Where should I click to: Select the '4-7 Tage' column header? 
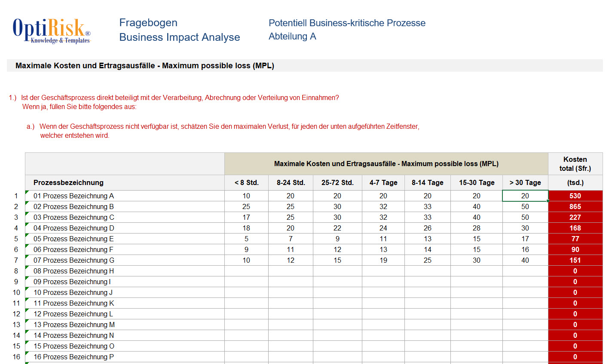pos(383,182)
